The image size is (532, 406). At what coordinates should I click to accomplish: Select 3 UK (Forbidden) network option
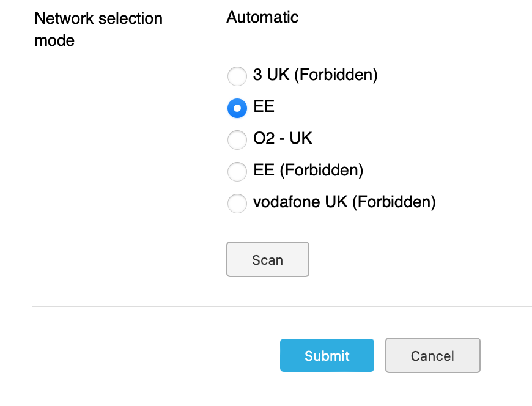(x=237, y=76)
